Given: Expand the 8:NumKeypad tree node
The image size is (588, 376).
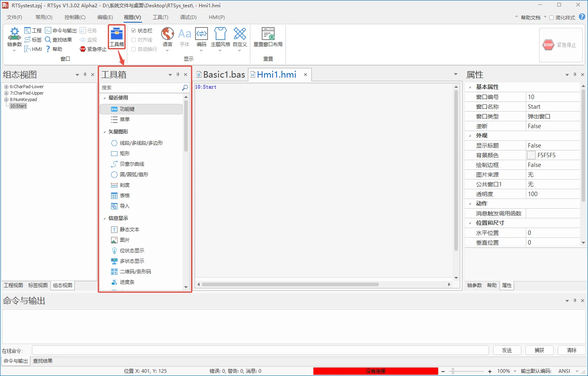Looking at the screenshot, I should point(6,99).
